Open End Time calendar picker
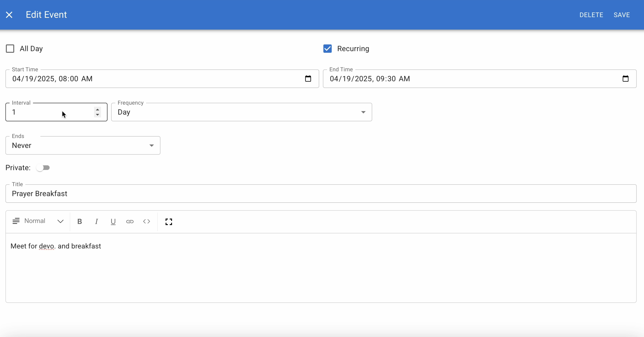Screen dimensions: 644x337 (625, 79)
